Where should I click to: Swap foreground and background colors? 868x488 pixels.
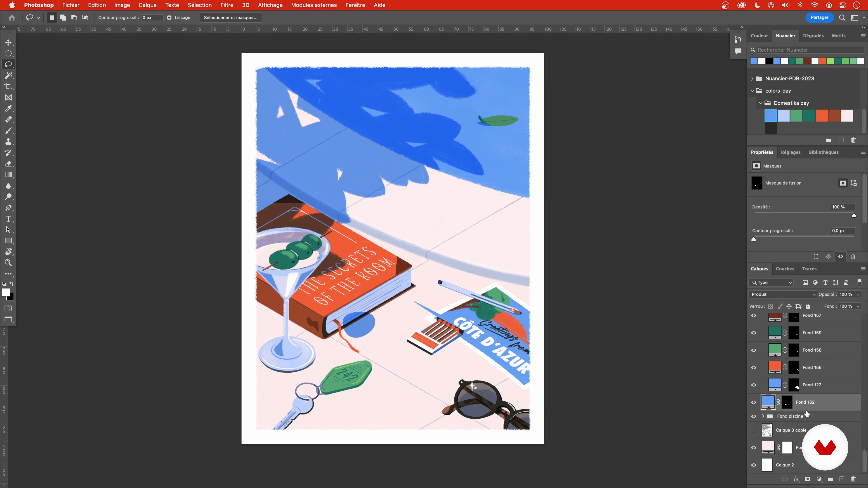pyautogui.click(x=12, y=284)
